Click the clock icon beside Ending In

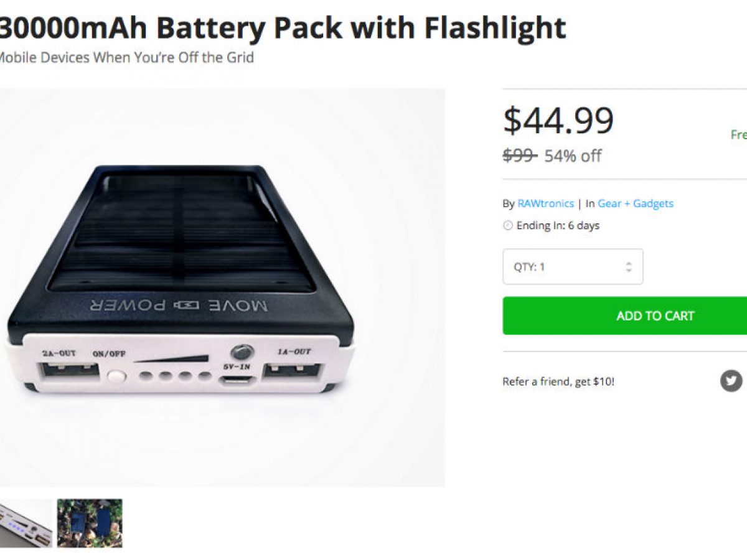[508, 226]
